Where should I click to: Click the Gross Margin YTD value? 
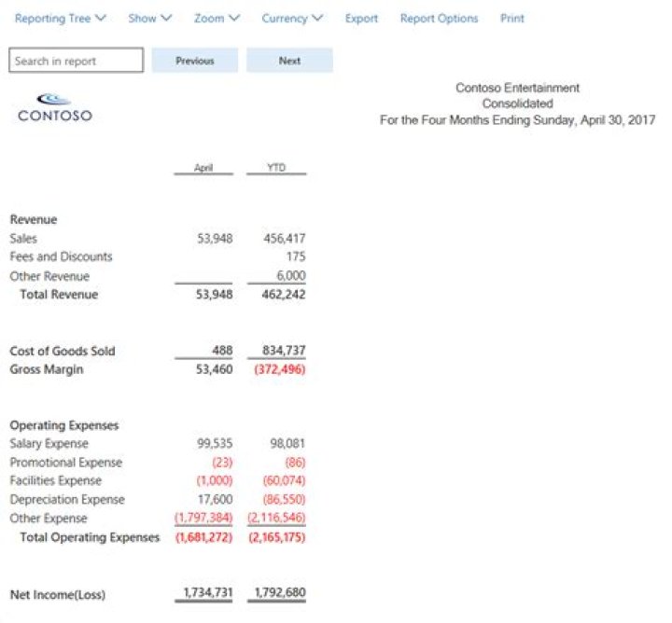tap(278, 370)
